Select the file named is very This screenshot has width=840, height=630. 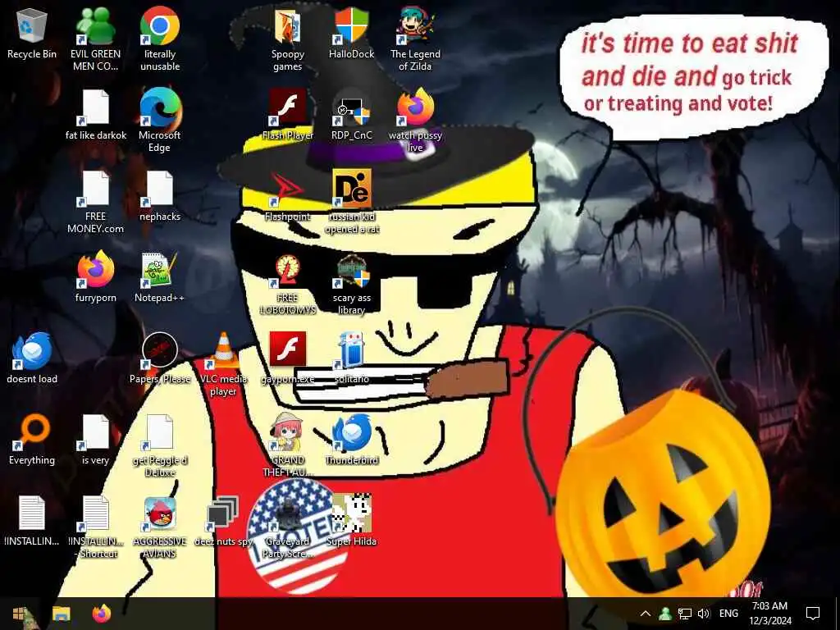pyautogui.click(x=95, y=441)
